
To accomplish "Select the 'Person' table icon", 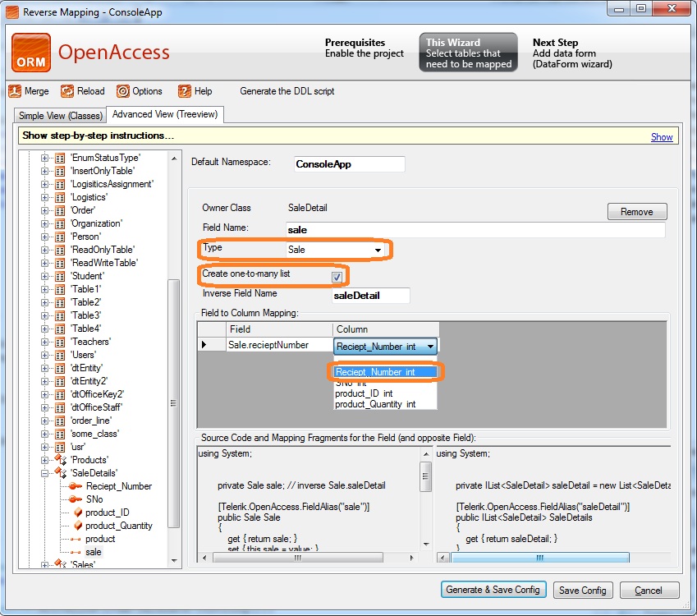I will 60,237.
